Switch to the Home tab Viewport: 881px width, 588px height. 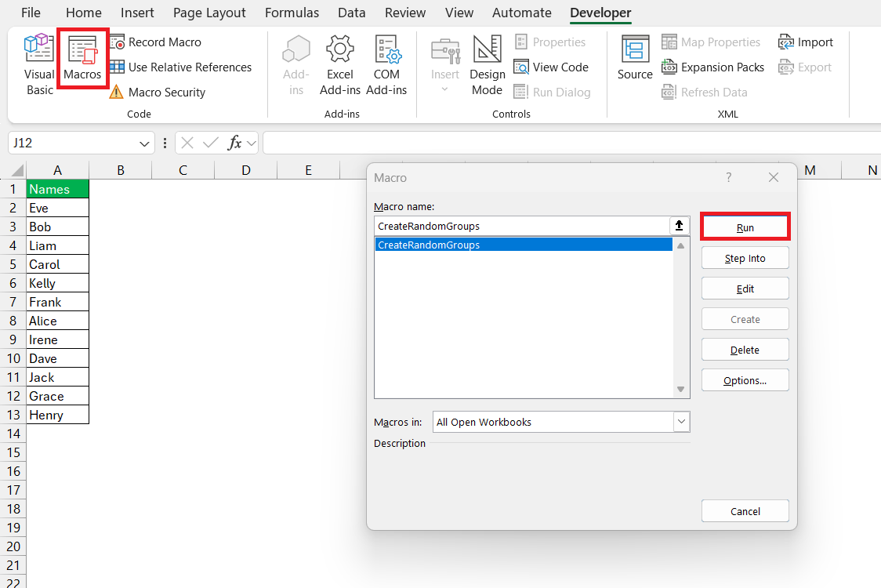coord(84,13)
